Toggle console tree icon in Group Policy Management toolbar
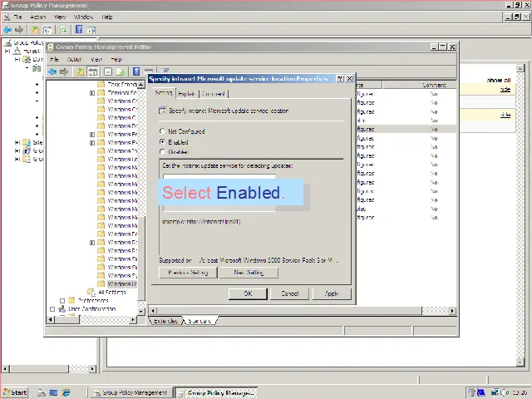 (47, 30)
